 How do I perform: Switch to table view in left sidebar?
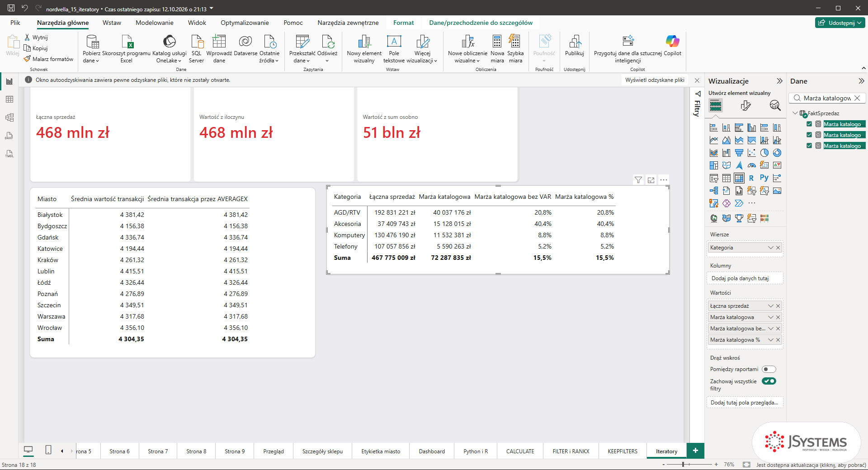pos(9,99)
